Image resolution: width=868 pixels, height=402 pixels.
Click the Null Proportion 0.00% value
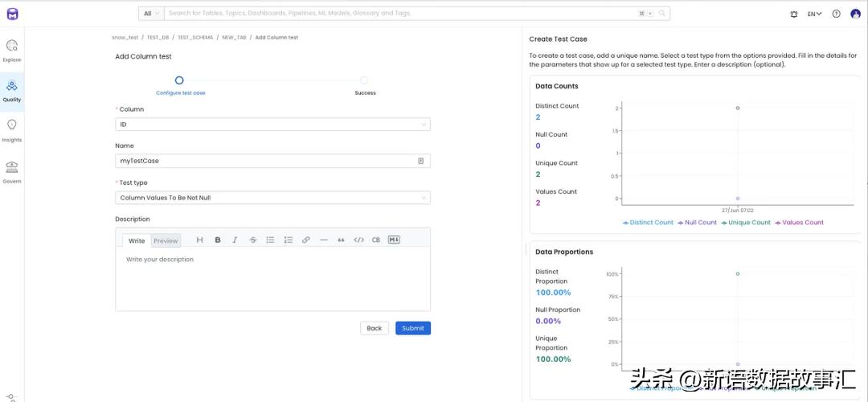pos(548,321)
